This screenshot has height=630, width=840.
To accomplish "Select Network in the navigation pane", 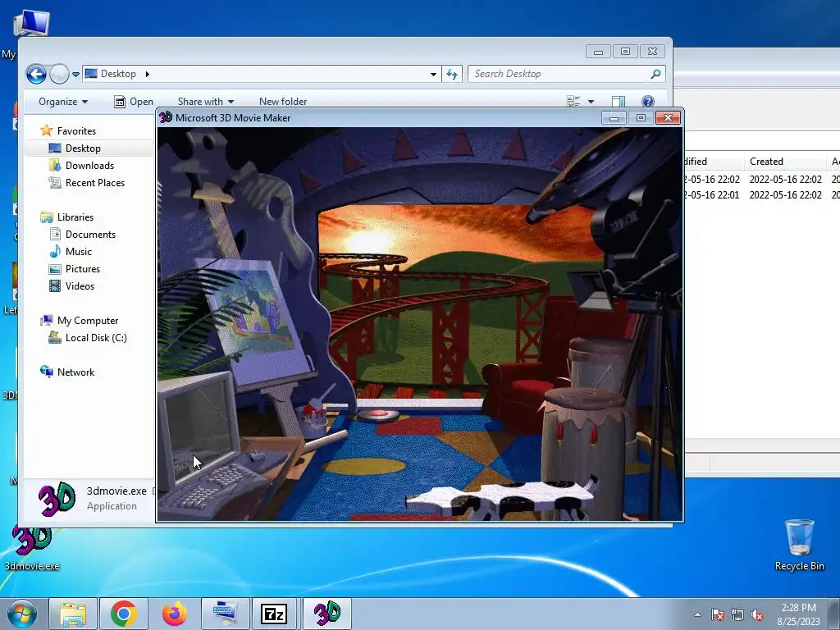I will click(75, 372).
